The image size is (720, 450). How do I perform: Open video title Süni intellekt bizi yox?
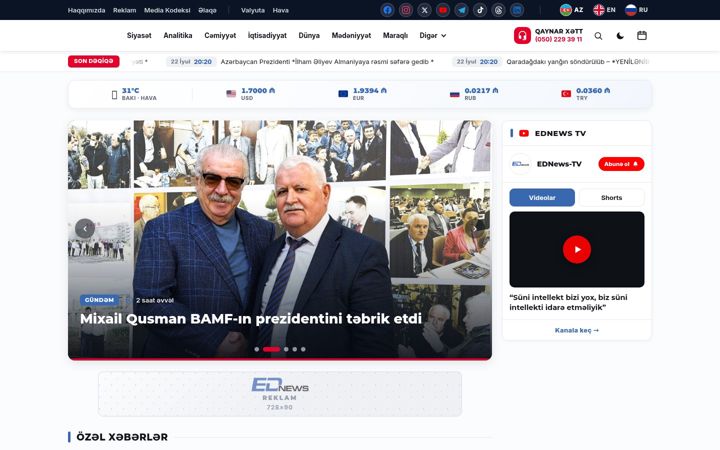568,302
